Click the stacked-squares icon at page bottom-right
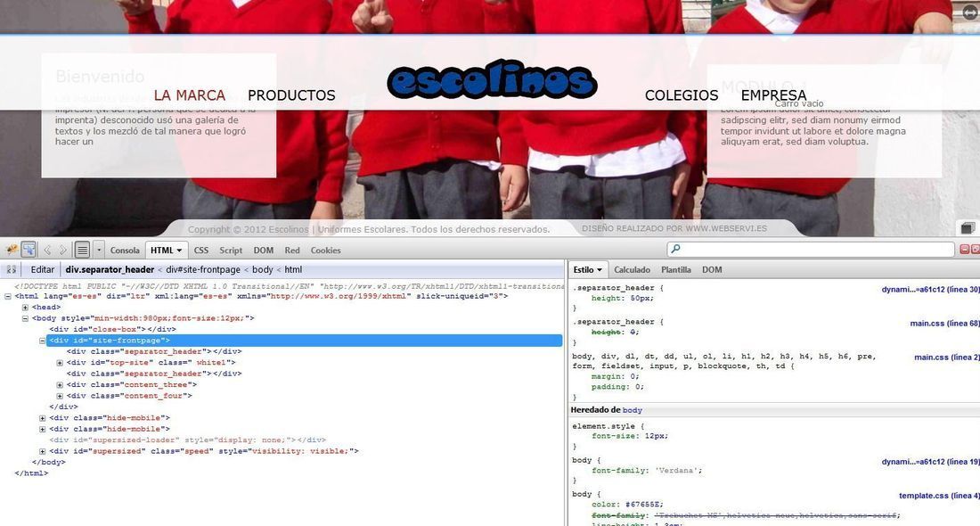The image size is (980, 526). pyautogui.click(x=967, y=227)
